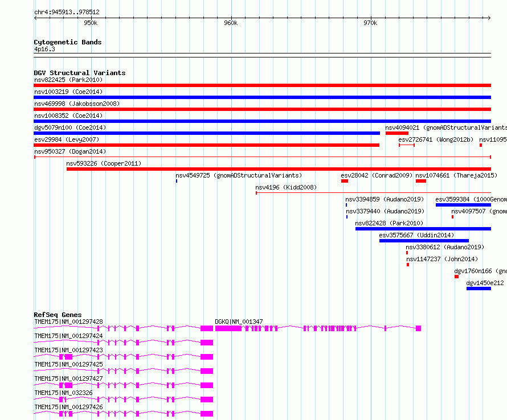Click nsv4094021 gnomAD red bar
The height and width of the screenshot is (420, 507).
(x=397, y=133)
